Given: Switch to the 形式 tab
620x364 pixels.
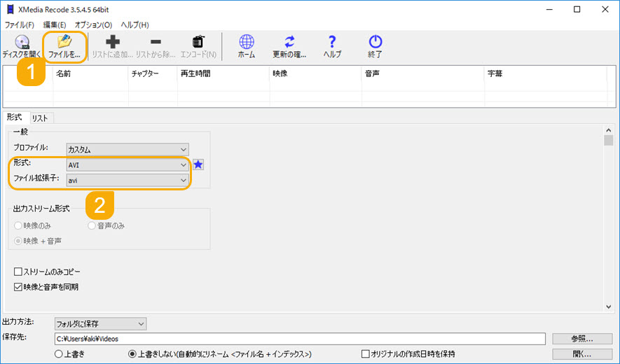Looking at the screenshot, I should click(x=15, y=118).
